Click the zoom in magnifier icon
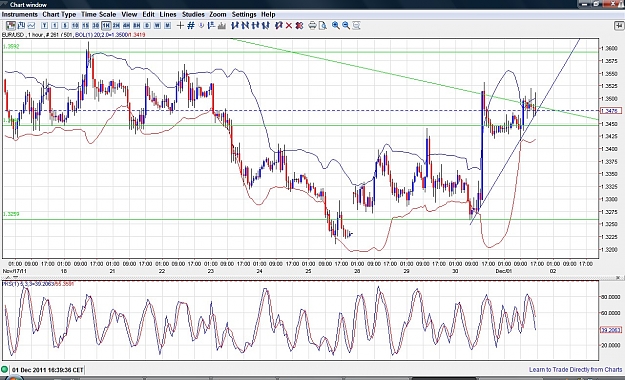625x380 pixels. [x=336, y=26]
